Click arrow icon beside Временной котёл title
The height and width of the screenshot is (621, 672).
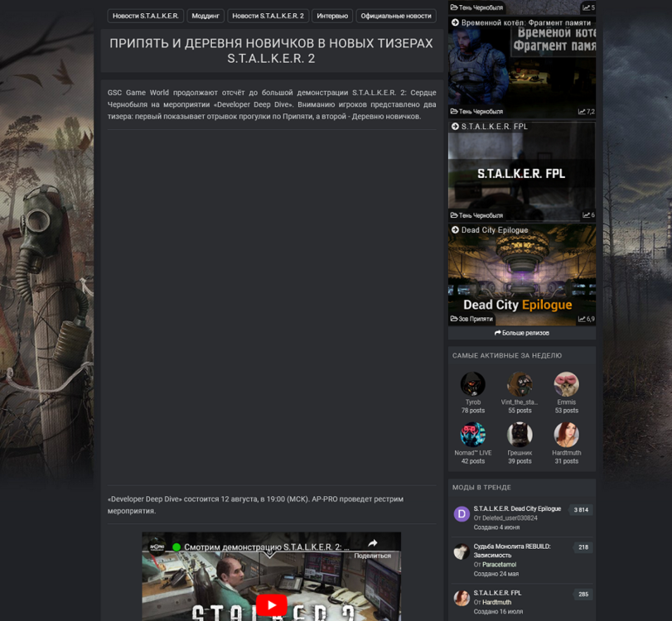tap(455, 22)
